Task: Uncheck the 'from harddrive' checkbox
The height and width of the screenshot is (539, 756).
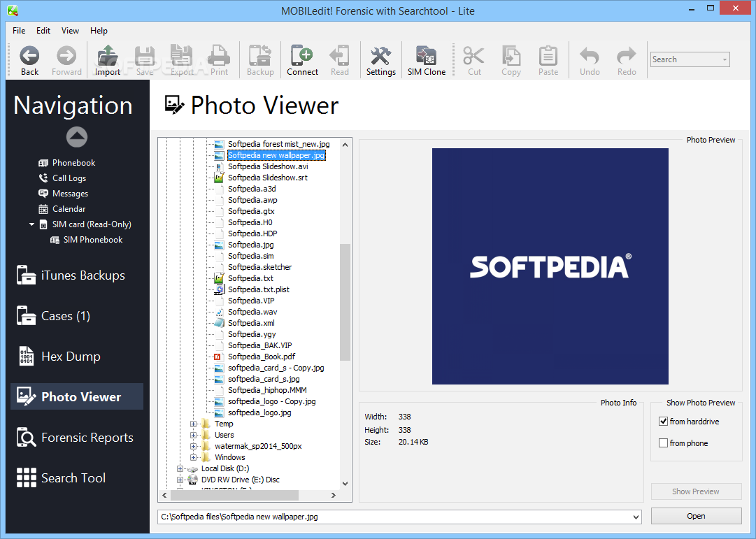Action: click(664, 422)
